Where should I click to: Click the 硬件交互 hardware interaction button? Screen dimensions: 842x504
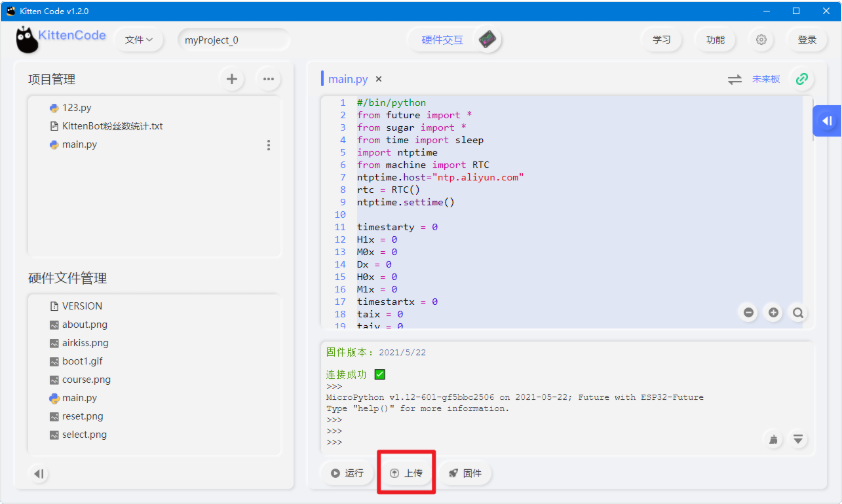pyautogui.click(x=442, y=40)
